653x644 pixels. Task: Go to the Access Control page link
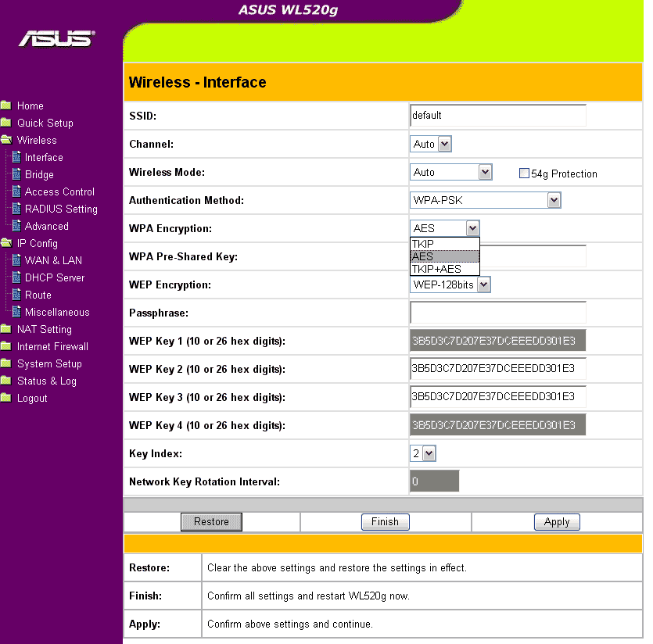pos(59,191)
